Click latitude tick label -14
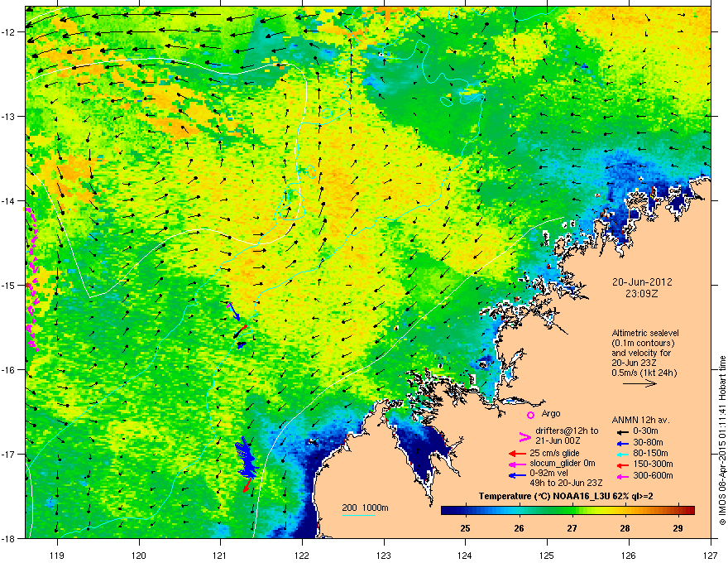The width and height of the screenshot is (728, 563). click(x=9, y=201)
